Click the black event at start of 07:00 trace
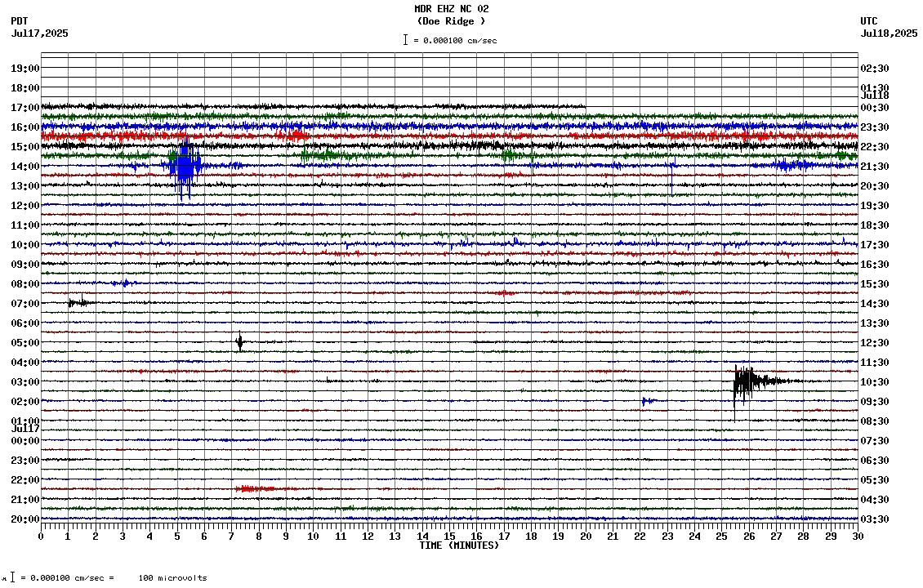The image size is (923, 588). tap(79, 302)
